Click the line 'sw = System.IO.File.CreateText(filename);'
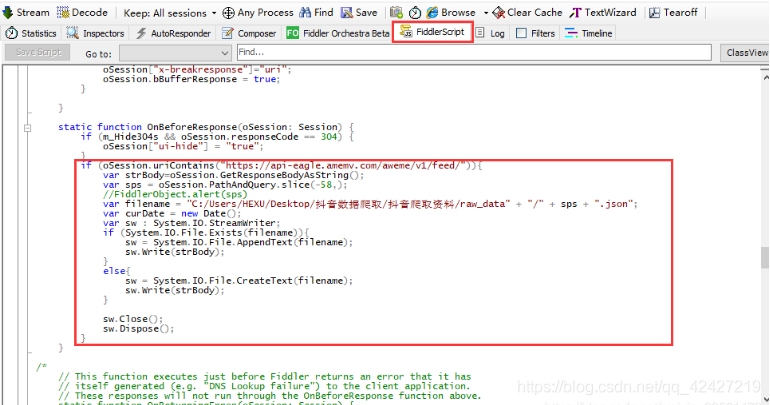 [239, 281]
